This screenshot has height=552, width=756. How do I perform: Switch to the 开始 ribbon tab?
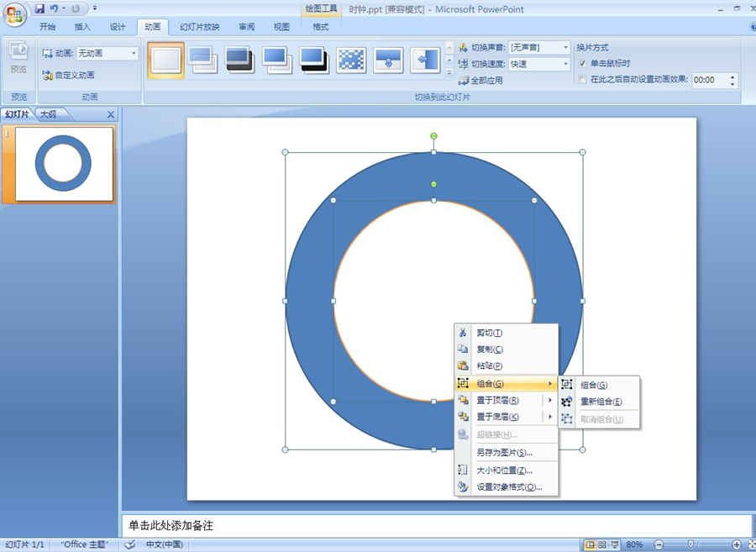[47, 27]
